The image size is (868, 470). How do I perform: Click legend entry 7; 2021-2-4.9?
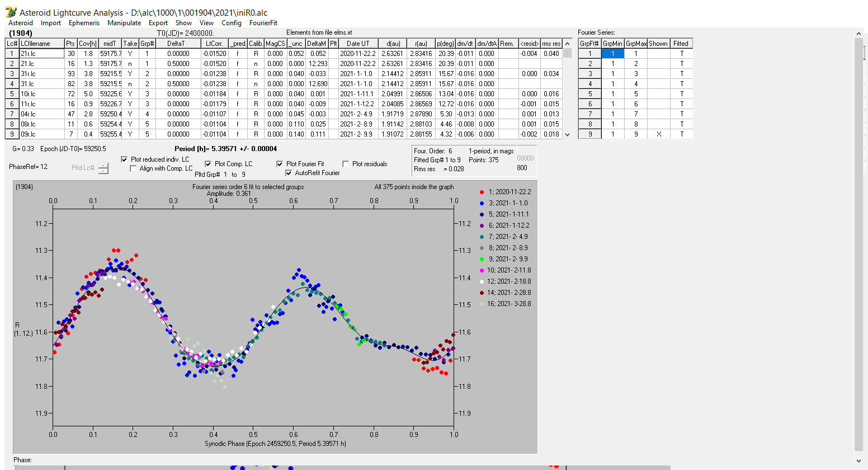click(507, 237)
